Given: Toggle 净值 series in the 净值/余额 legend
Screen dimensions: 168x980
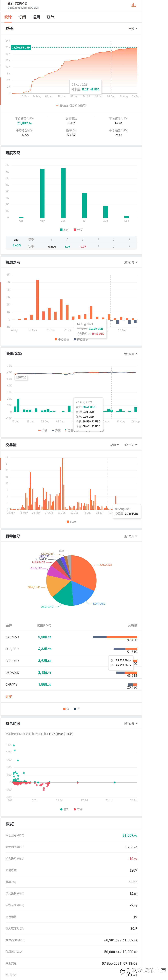Looking at the screenshot, I should click(x=56, y=431).
